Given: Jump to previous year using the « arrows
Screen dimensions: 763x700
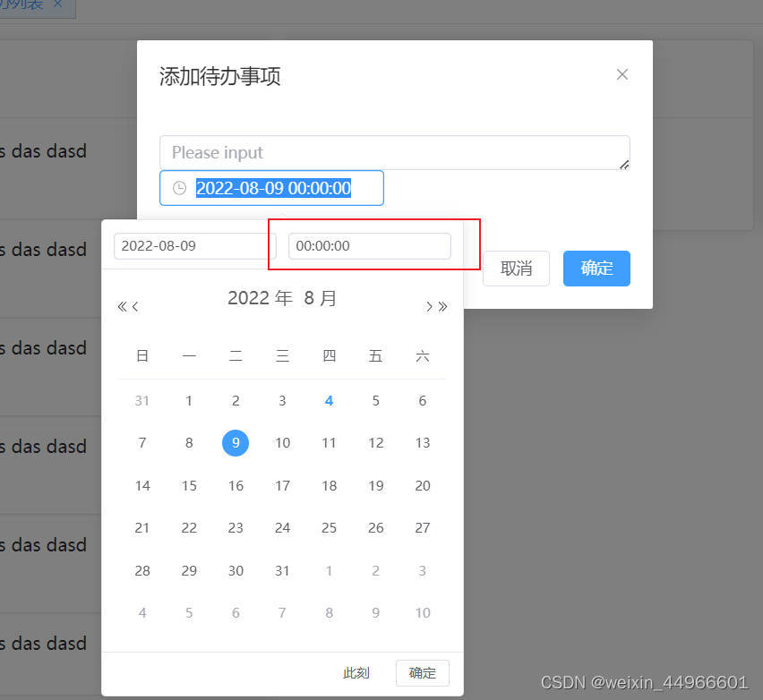Looking at the screenshot, I should point(123,306).
